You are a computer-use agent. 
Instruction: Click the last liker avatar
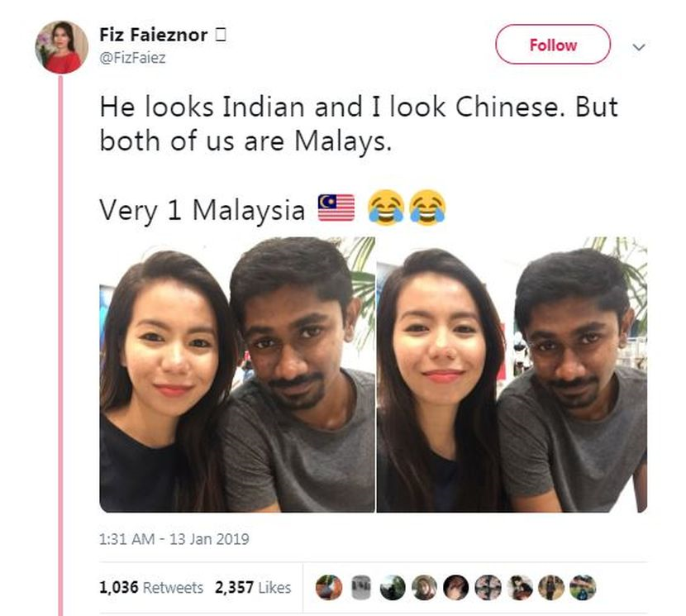click(583, 587)
